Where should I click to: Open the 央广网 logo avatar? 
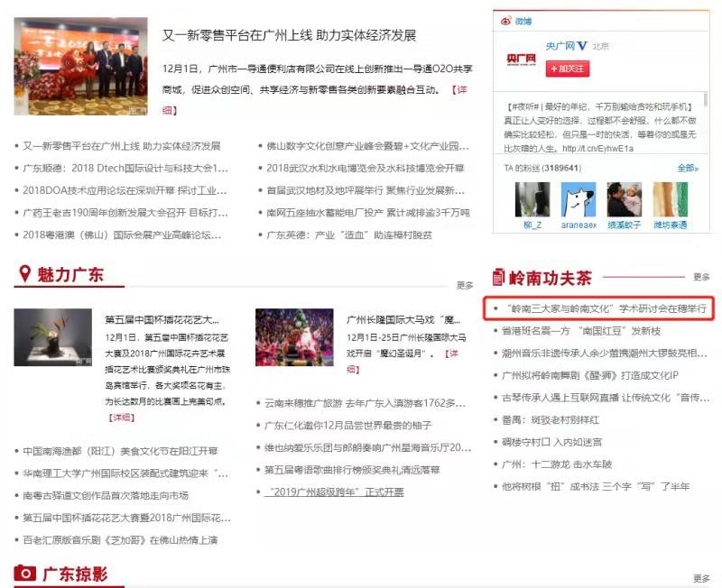[520, 60]
